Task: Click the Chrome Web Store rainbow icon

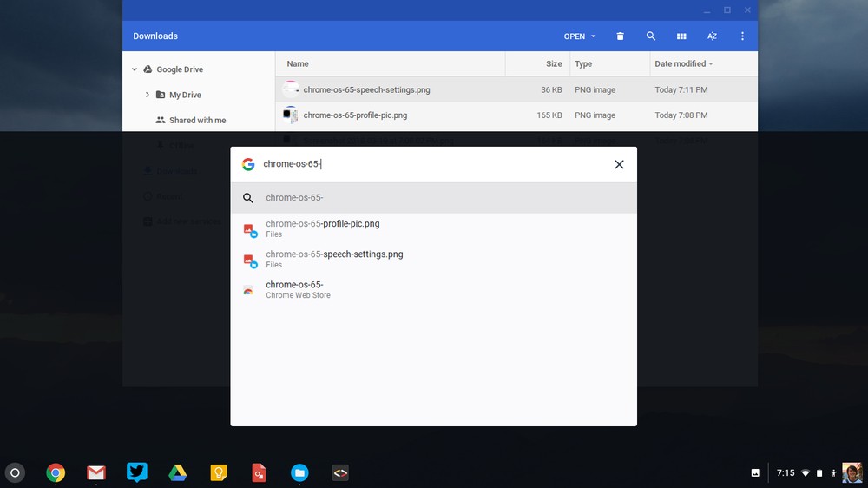Action: click(x=248, y=290)
